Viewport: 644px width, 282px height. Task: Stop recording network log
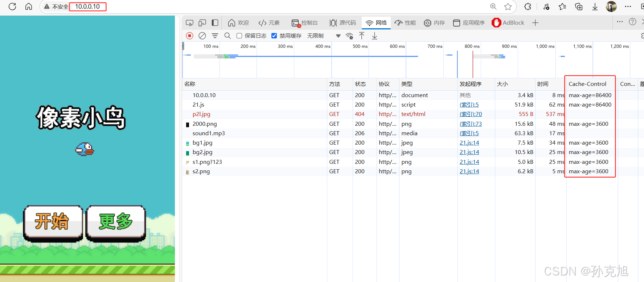189,36
